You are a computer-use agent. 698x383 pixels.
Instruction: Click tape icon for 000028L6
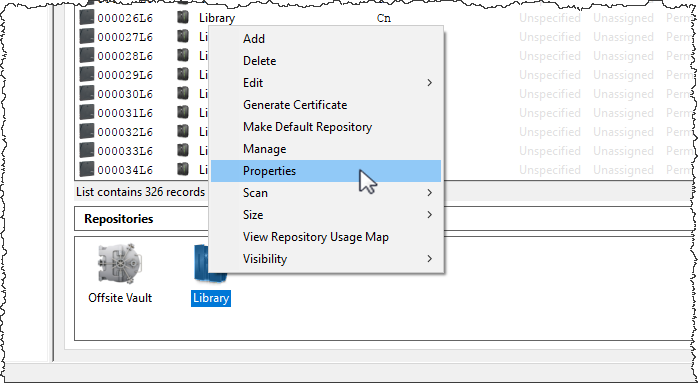click(x=87, y=56)
